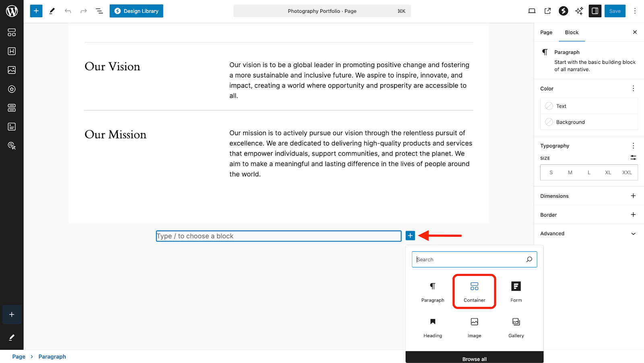Screen dimensions: 644x363
Task: Open the Design Library
Action: (136, 11)
